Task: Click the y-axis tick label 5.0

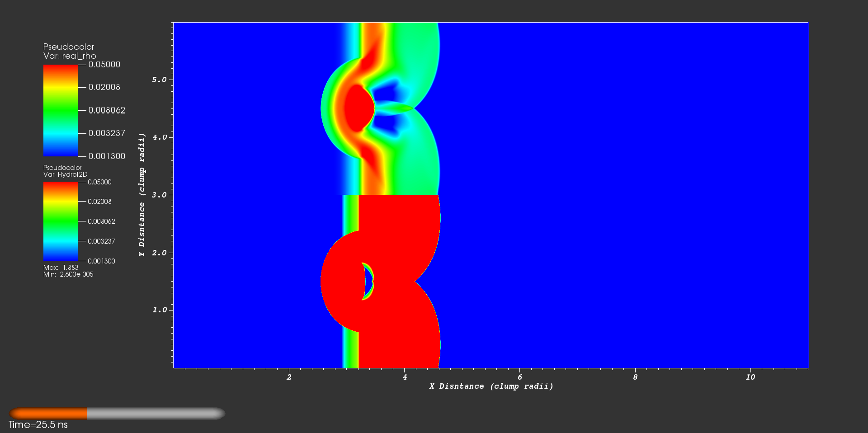Action: pos(160,80)
